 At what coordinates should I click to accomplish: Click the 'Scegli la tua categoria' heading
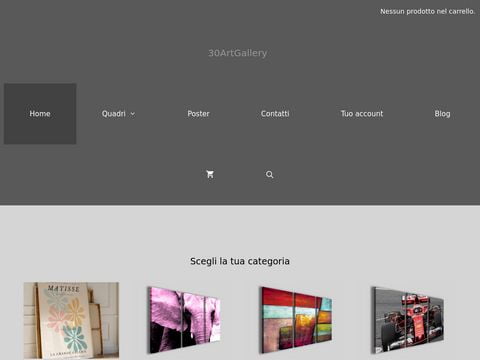(240, 261)
